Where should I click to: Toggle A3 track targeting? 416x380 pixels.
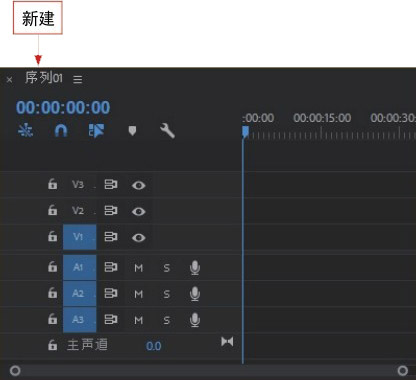click(80, 320)
